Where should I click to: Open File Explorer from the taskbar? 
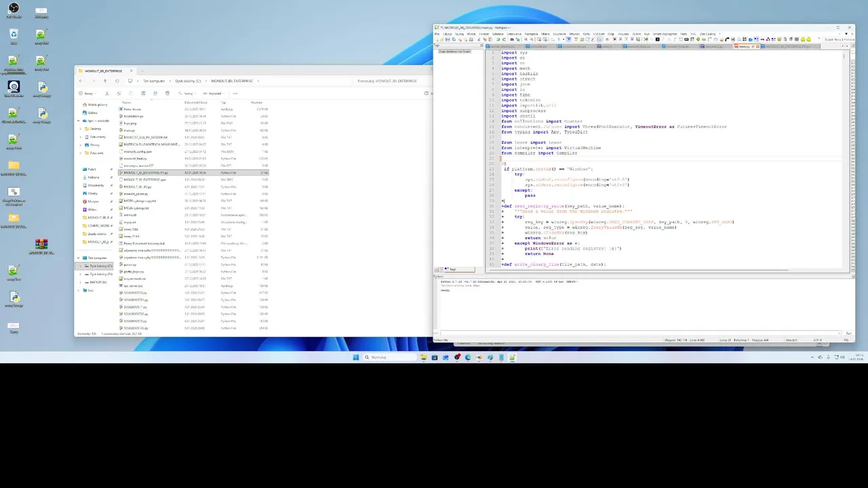424,357
